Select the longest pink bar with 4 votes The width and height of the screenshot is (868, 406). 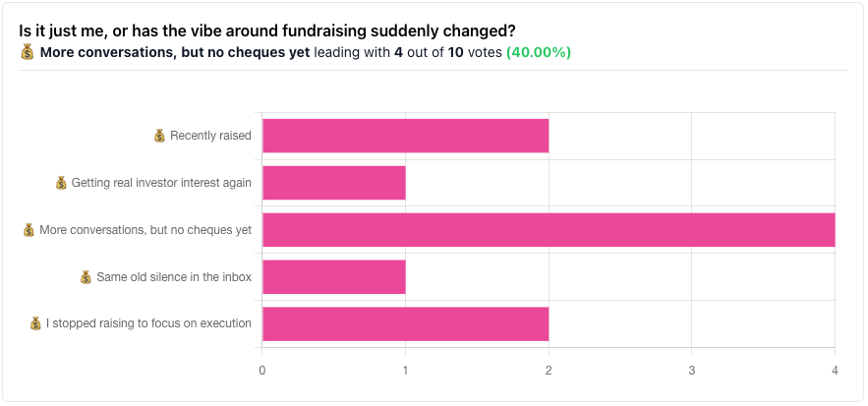[x=549, y=230]
